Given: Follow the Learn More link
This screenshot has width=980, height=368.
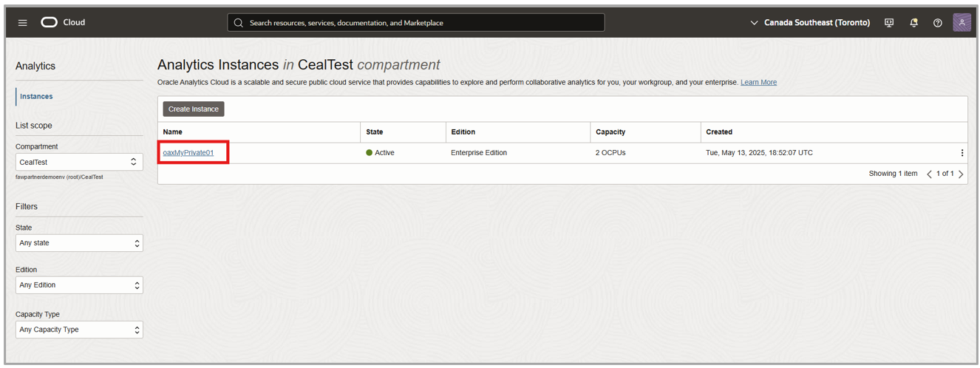Looking at the screenshot, I should [758, 83].
